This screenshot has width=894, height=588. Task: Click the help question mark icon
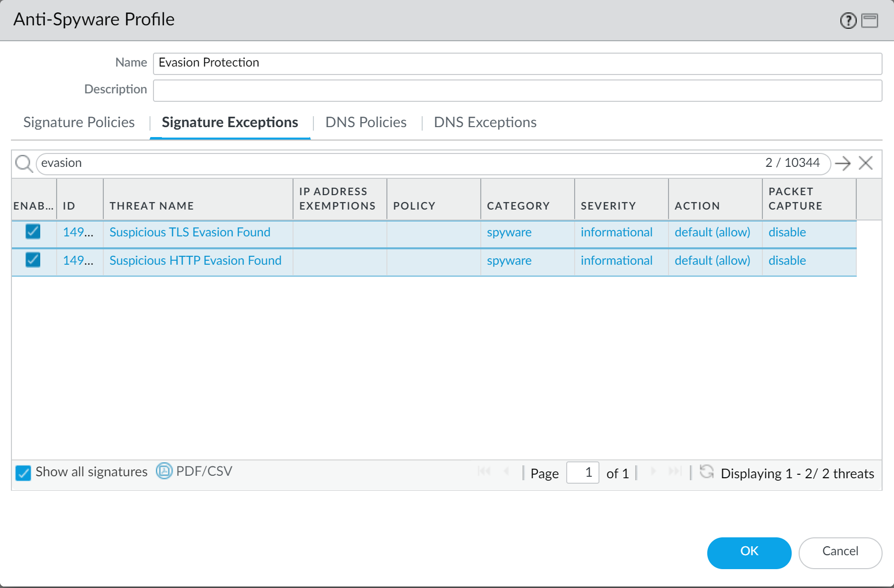(x=848, y=20)
